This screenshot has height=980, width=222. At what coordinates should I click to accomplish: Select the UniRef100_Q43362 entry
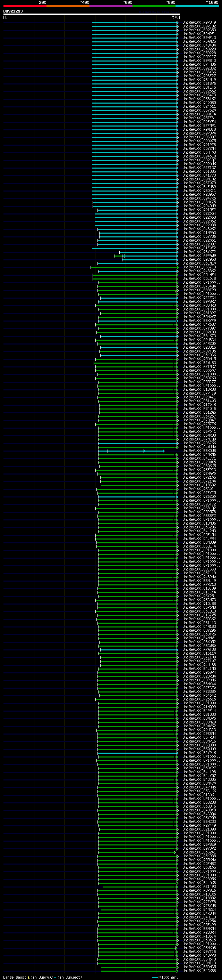[199, 271]
